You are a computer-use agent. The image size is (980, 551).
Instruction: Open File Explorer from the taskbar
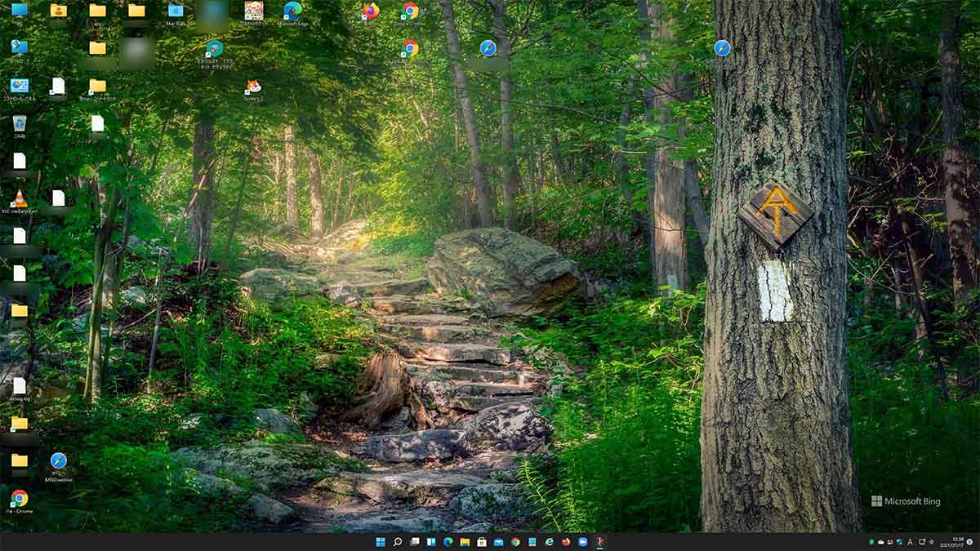[465, 542]
